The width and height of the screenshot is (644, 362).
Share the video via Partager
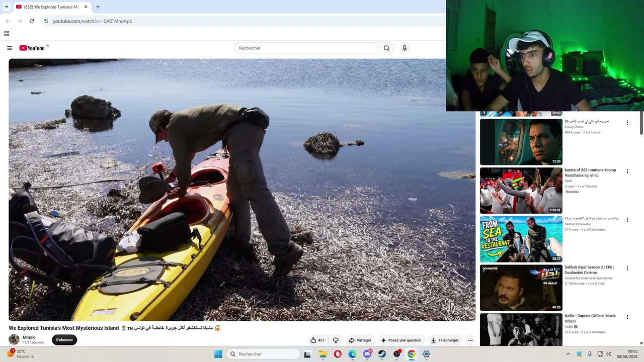(360, 340)
